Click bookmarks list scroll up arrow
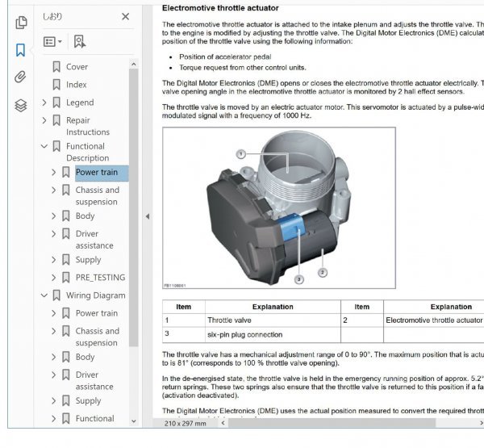484x448 pixels. point(134,65)
